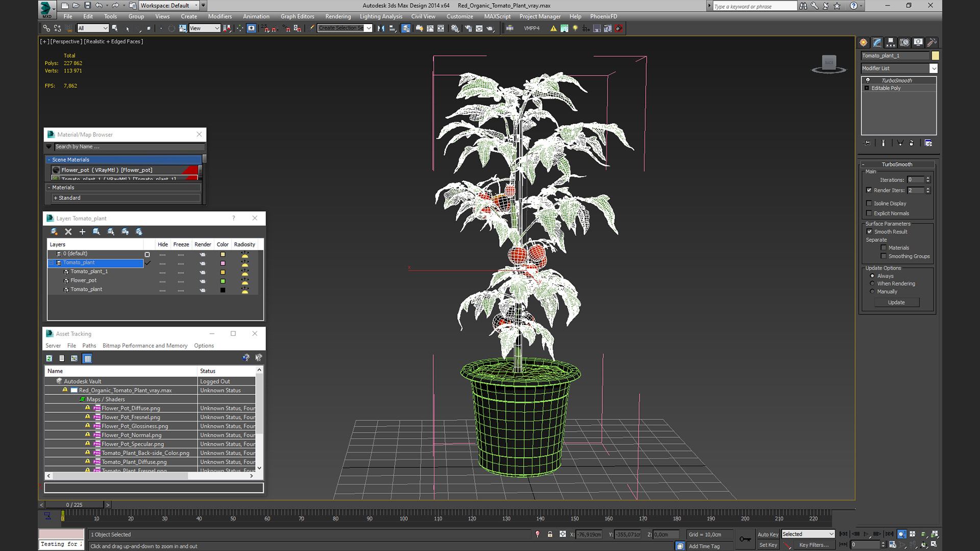Screen dimensions: 980x551
Task: Toggle TurboSmooth modifier lightbulb on/off
Action: 868,81
